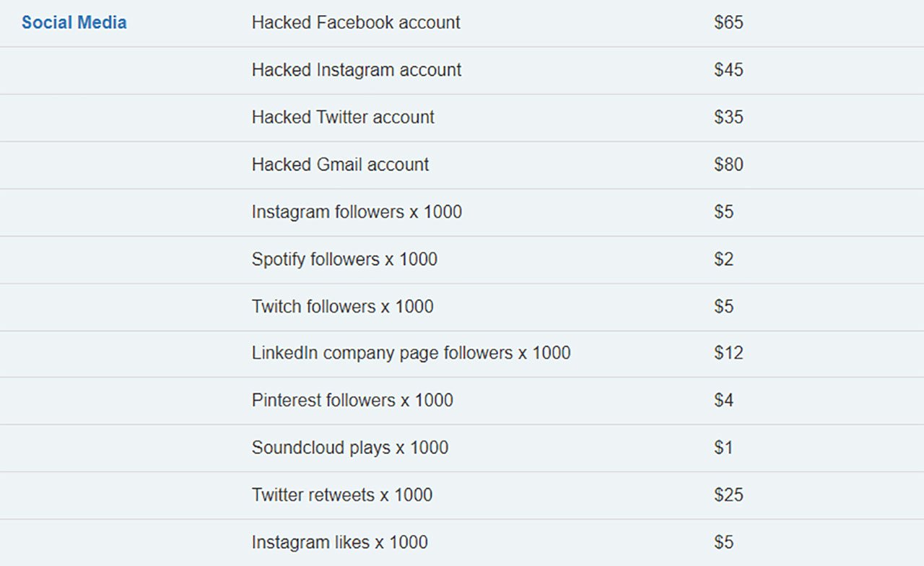The image size is (924, 566).
Task: Select the Hacked Facebook account row label
Action: coord(356,22)
